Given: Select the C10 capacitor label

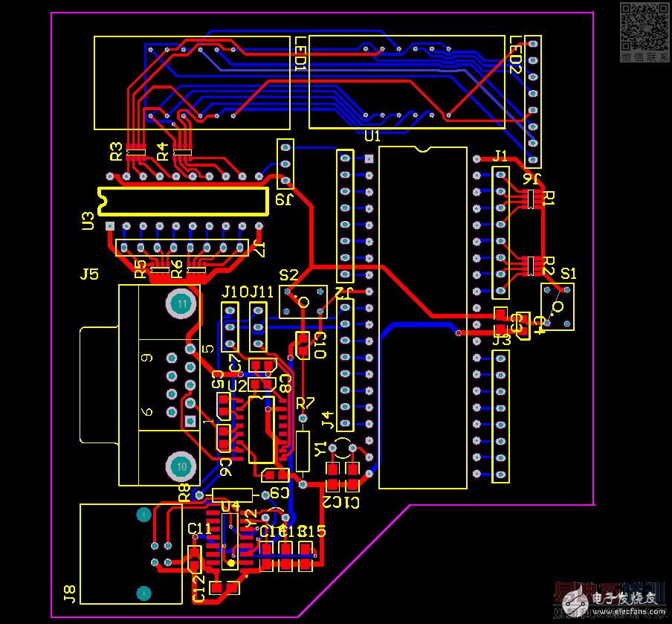Looking at the screenshot, I should coord(320,345).
